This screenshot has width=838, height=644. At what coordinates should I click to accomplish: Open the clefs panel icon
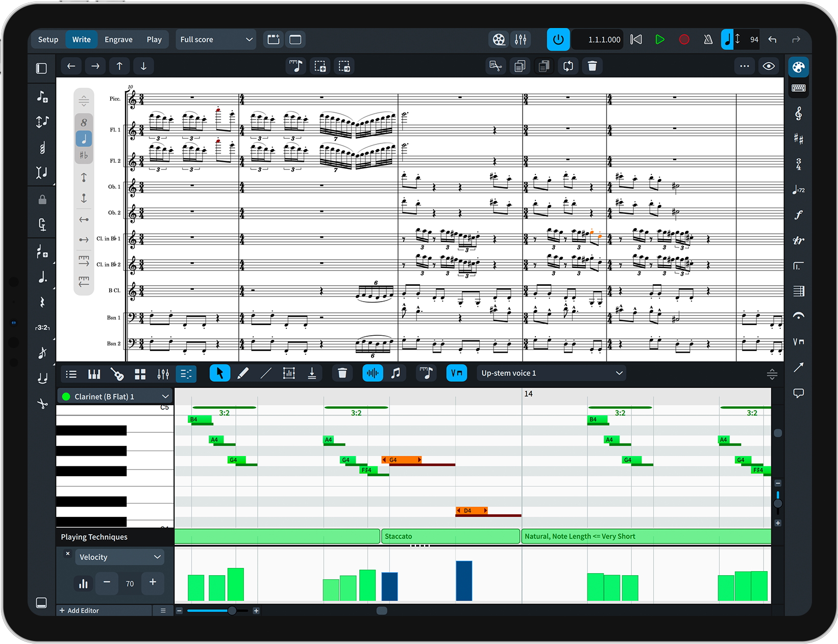tap(798, 113)
